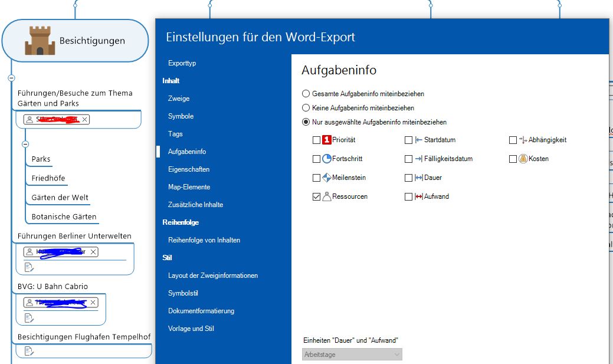Remove resource tag under Führungen Berliner Unterwelten
The image size is (613, 364).
93,252
